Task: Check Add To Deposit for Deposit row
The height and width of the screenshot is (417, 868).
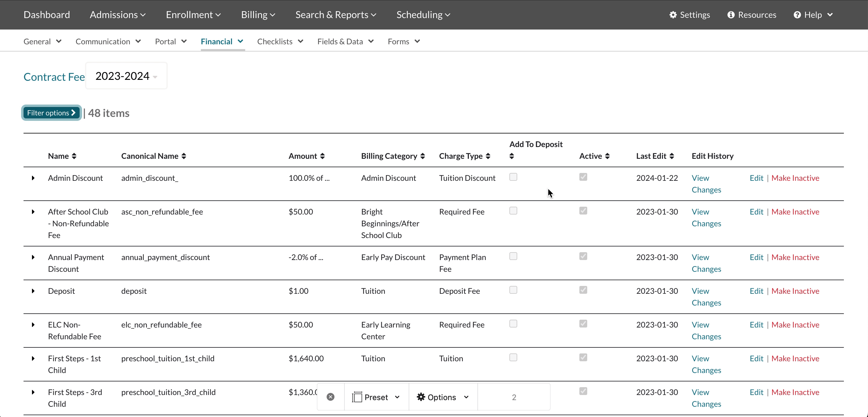Action: click(513, 290)
